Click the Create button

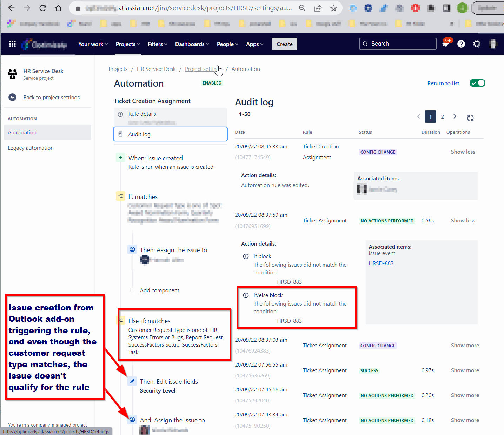(284, 44)
